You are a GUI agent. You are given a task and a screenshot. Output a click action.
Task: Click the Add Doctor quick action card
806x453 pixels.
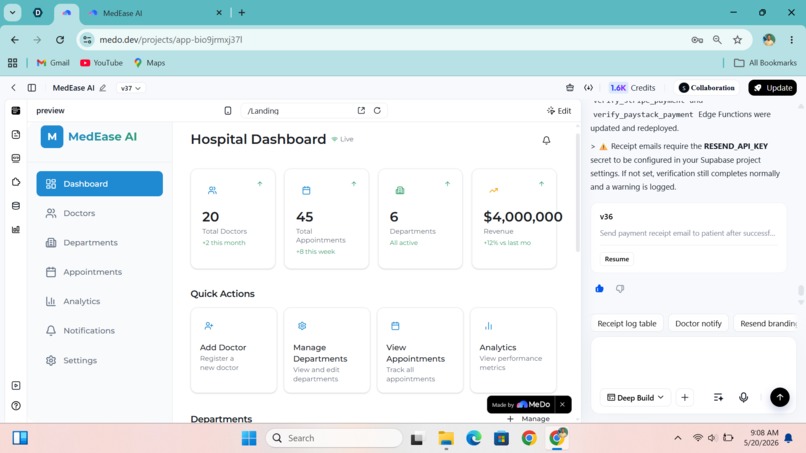click(233, 350)
